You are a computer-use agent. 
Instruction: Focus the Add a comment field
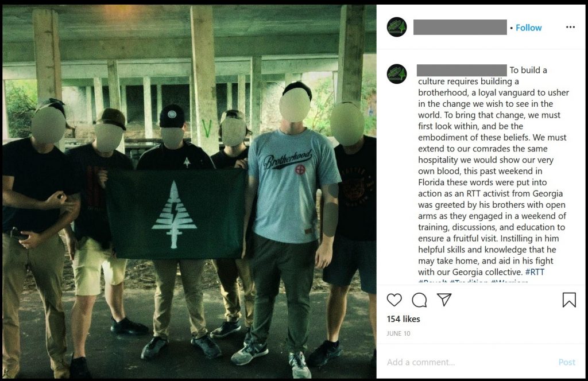(469, 362)
